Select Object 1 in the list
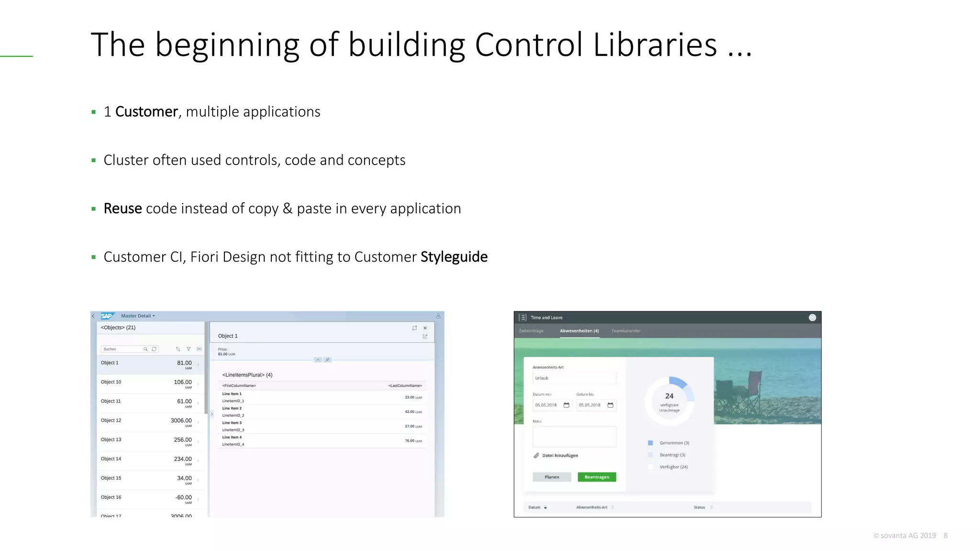This screenshot has width=980, height=551. 151,365
